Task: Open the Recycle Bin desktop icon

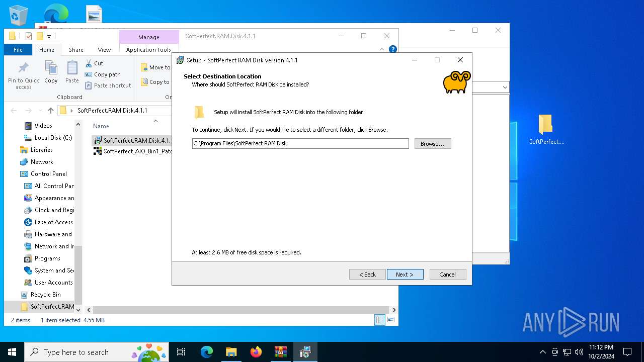Action: pyautogui.click(x=19, y=15)
